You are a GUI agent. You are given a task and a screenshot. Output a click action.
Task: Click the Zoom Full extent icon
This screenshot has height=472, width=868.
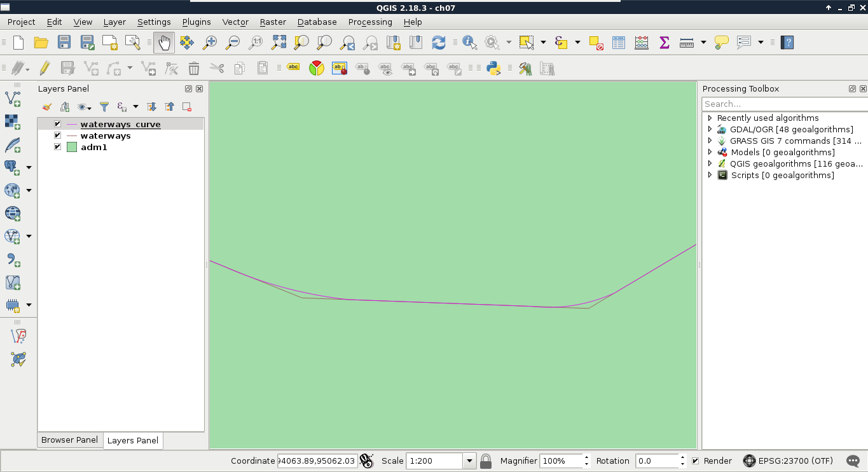(x=279, y=43)
